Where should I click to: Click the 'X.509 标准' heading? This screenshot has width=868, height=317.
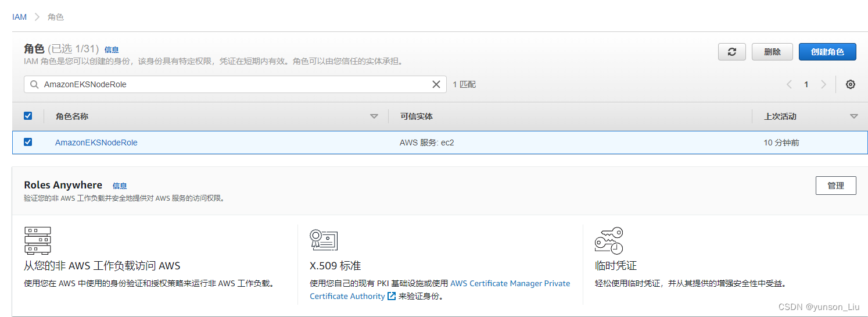335,266
